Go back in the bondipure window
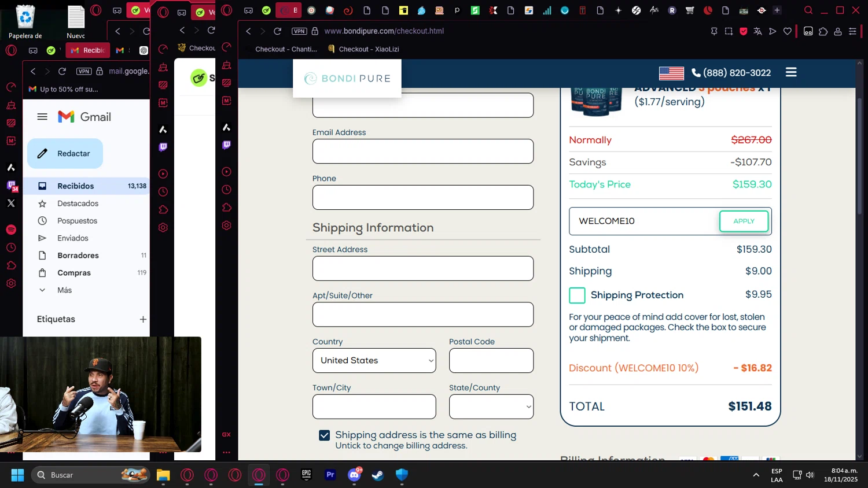Viewport: 868px width, 488px height. point(248,31)
